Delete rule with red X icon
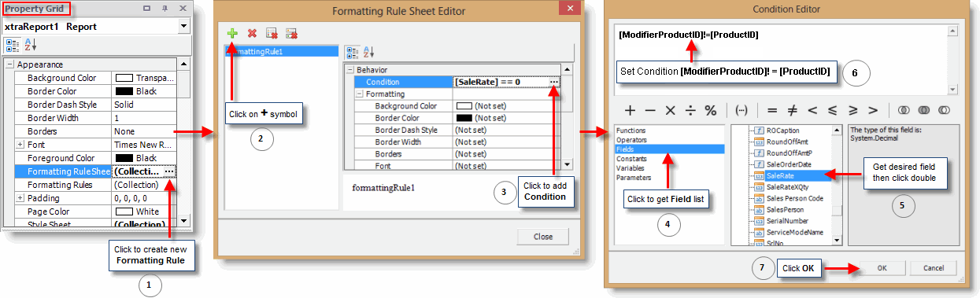 coord(252,34)
